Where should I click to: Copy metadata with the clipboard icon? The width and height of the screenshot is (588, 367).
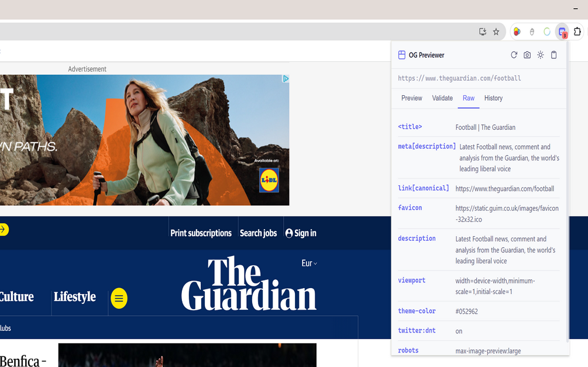coord(554,55)
